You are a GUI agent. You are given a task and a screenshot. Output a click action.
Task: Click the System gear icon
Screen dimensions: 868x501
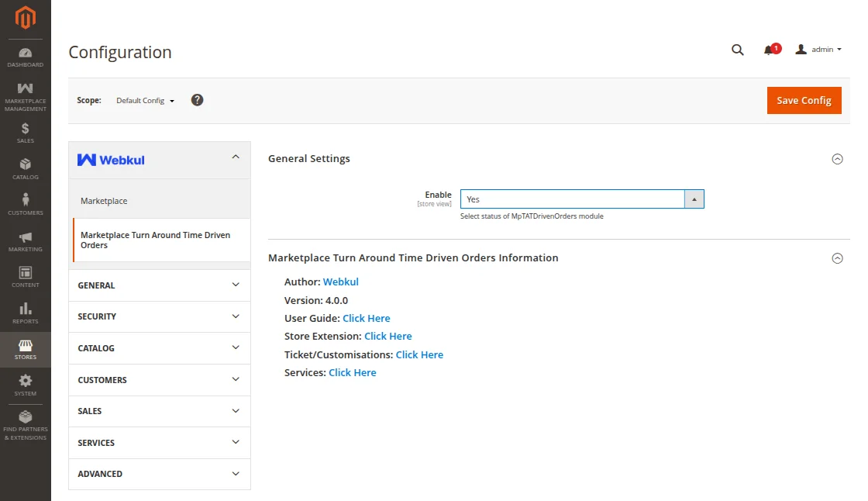(x=25, y=382)
